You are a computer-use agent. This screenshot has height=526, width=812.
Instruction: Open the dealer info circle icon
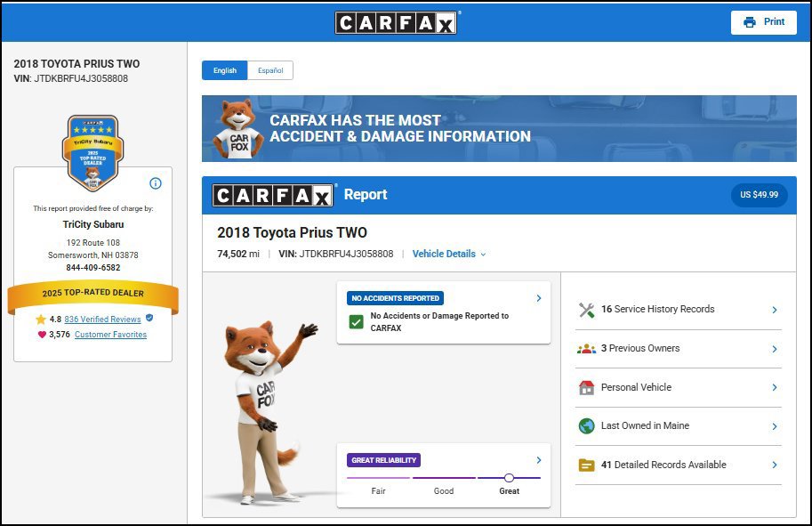point(156,183)
